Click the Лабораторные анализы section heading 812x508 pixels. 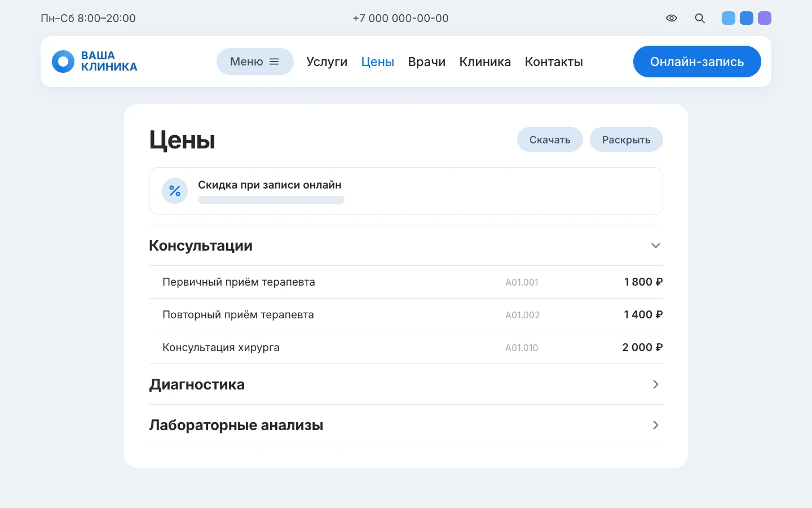pyautogui.click(x=236, y=425)
